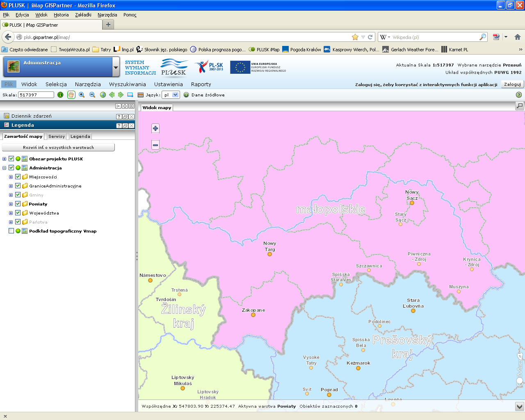Activate the hand Pan (Przesuń) tool
Viewport: 525px width, 420px height.
[x=71, y=95]
